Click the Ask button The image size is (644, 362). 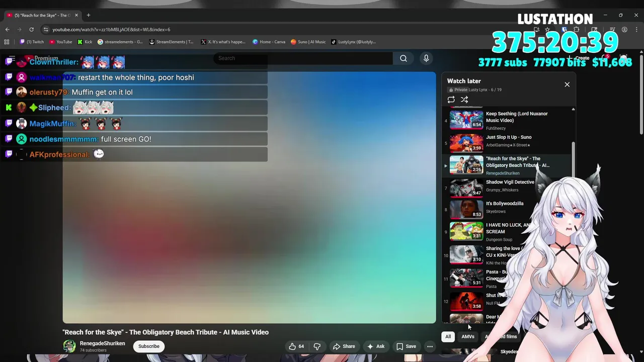[x=376, y=346]
